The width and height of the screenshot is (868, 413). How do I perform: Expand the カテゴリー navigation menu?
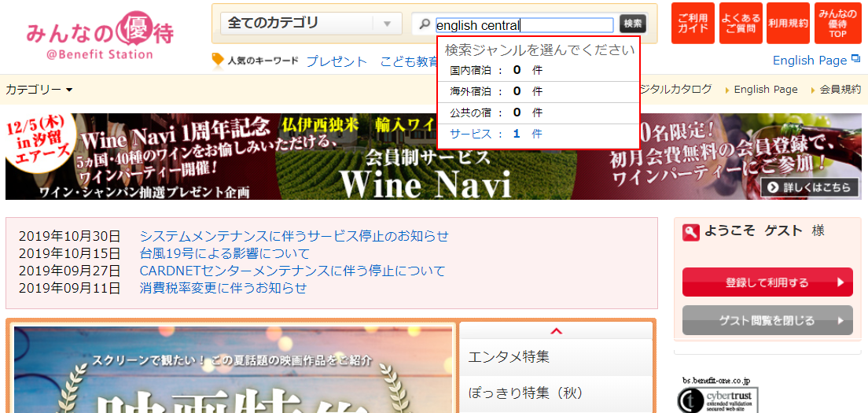pos(39,90)
